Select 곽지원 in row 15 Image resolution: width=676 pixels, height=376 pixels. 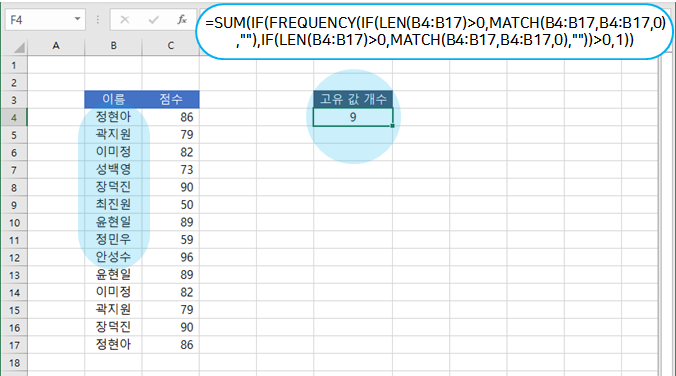113,310
